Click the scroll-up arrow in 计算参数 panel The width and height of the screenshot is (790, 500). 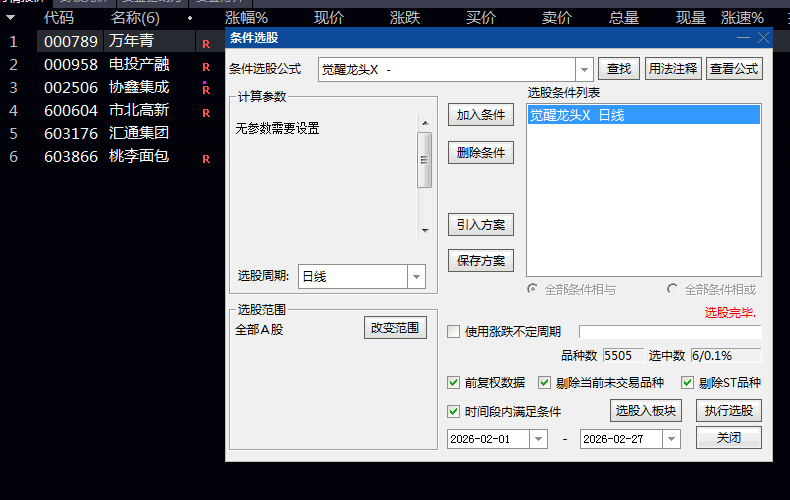(x=425, y=123)
